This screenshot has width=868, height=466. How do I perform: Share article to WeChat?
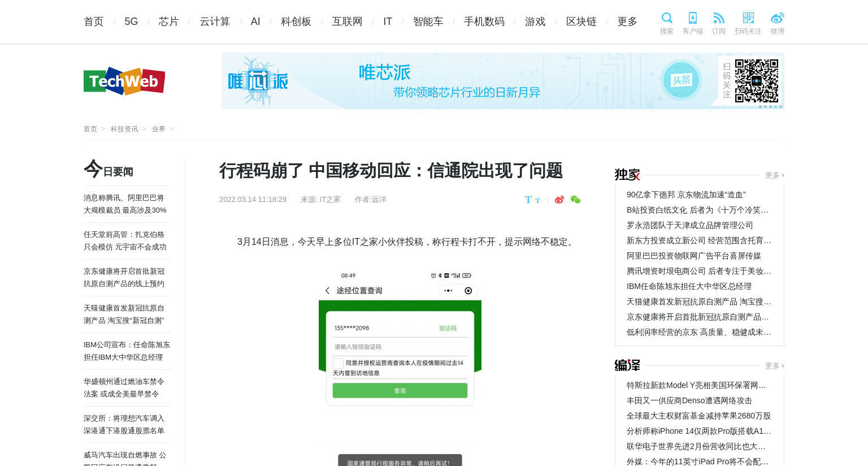pyautogui.click(x=575, y=200)
